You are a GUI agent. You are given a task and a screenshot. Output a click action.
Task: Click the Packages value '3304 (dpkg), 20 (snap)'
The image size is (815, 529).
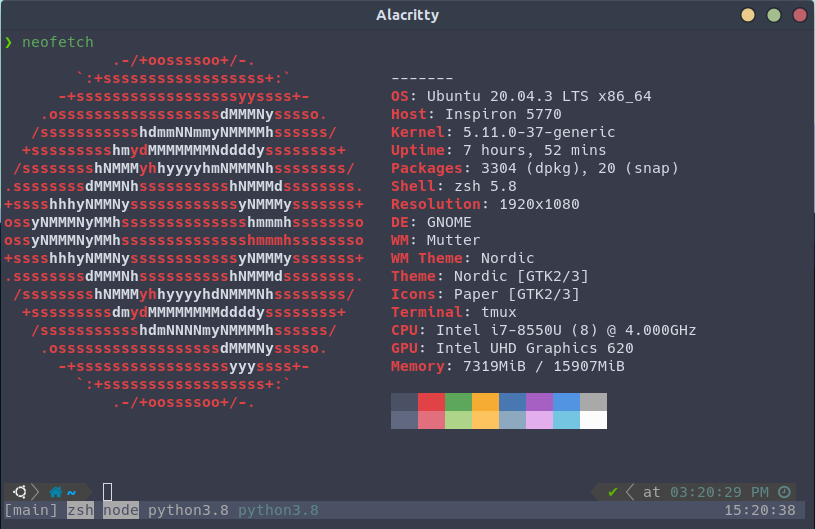(580, 168)
